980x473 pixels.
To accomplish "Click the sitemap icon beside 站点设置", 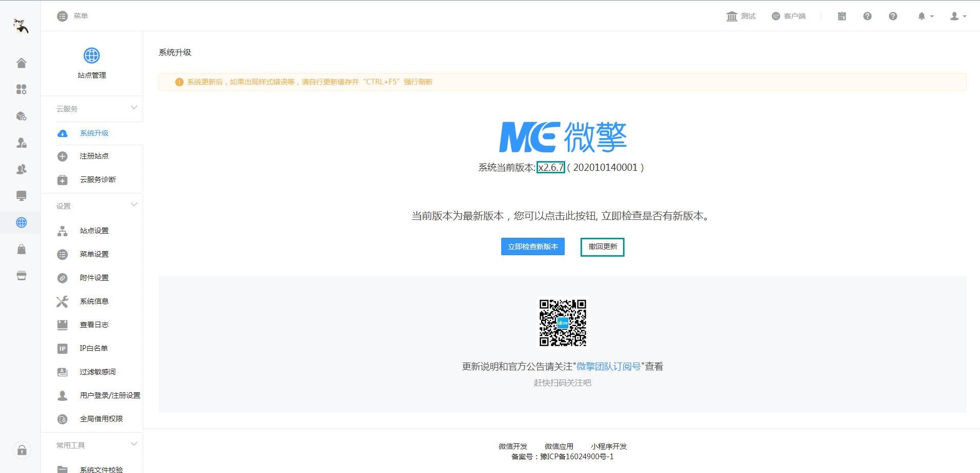I will point(62,231).
